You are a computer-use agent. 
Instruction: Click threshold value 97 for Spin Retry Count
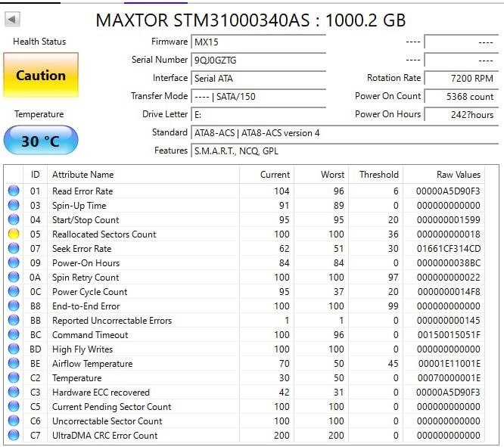pos(393,278)
